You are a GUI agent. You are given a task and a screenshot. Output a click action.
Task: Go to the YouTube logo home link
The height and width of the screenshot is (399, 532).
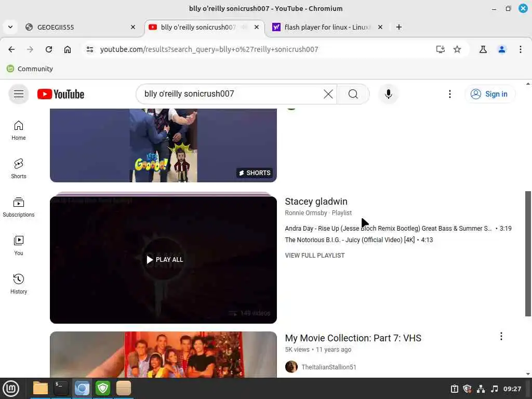click(61, 95)
